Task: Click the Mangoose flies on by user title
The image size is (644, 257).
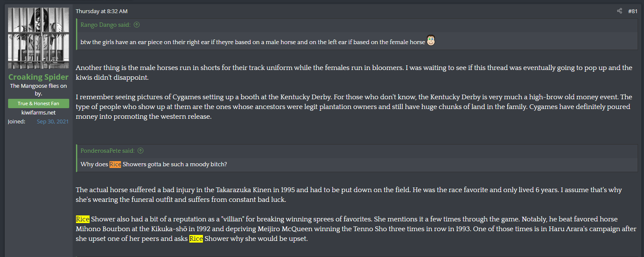Action: [38, 89]
